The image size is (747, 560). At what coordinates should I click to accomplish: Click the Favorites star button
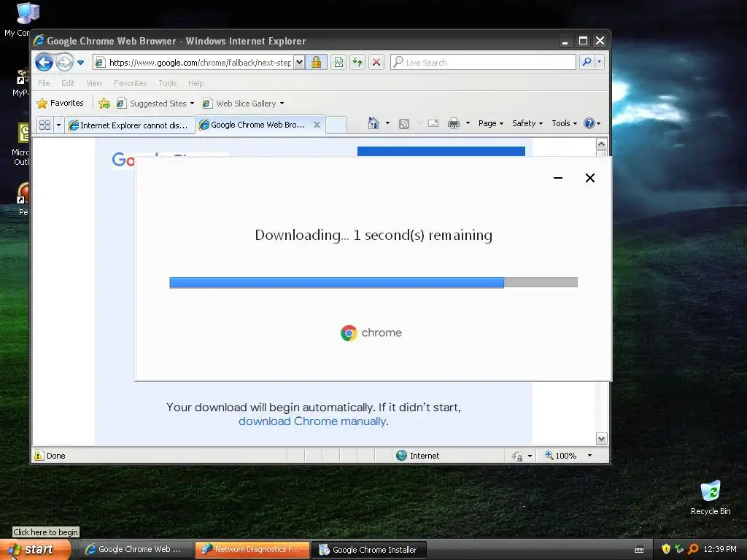pyautogui.click(x=60, y=103)
